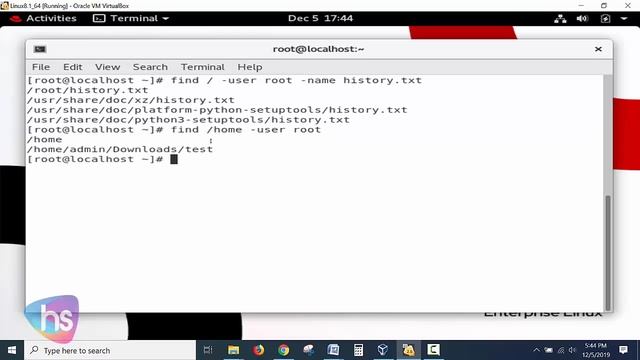The image size is (640, 360).
Task: Open the File menu in terminal
Action: point(41,67)
